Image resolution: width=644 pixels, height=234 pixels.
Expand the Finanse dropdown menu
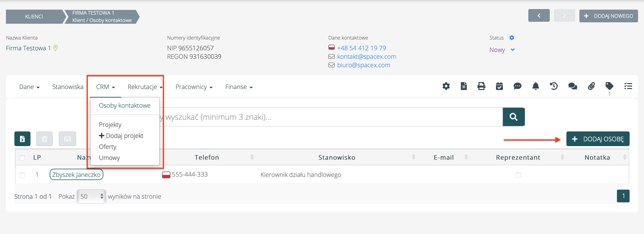pyautogui.click(x=239, y=87)
